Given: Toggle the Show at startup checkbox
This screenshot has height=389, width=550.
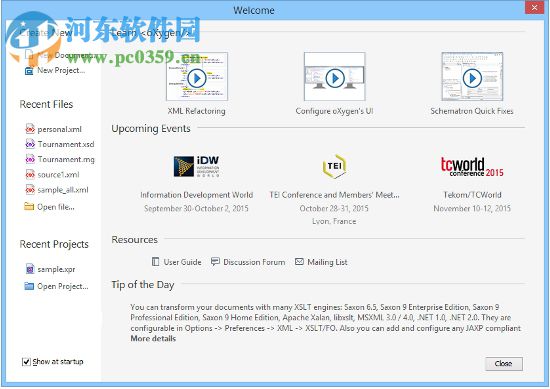Looking at the screenshot, I should (26, 362).
